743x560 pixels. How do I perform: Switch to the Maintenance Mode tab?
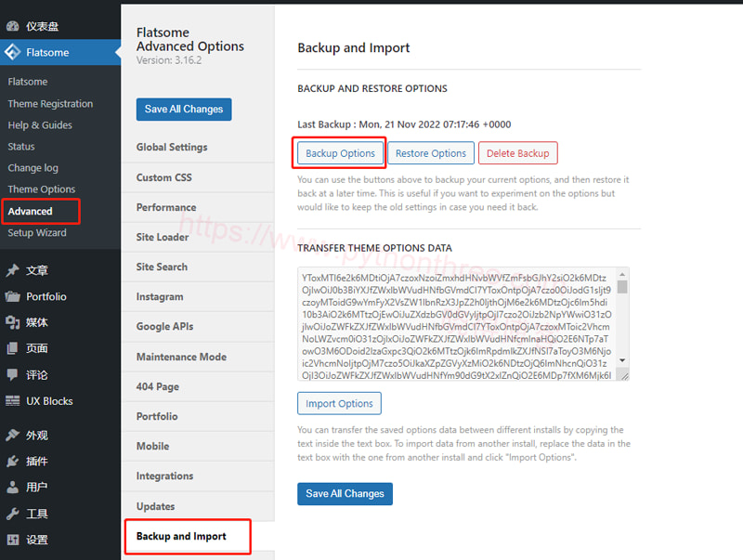coord(198,357)
